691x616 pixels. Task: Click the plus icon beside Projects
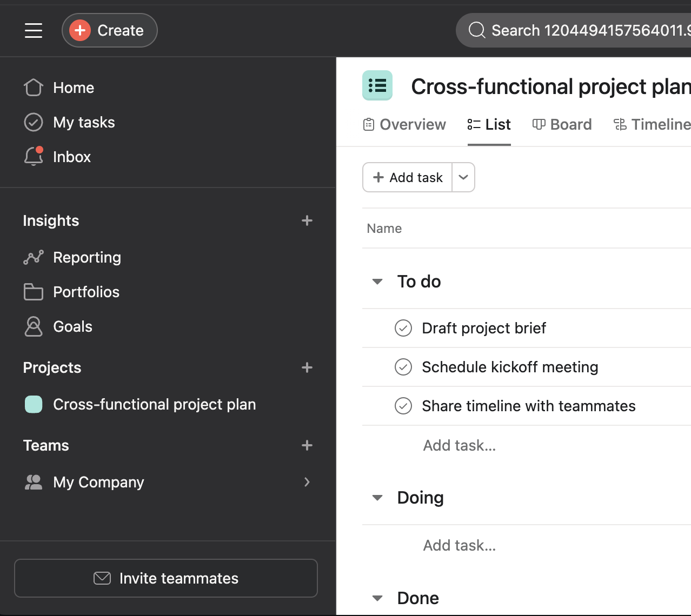307,368
